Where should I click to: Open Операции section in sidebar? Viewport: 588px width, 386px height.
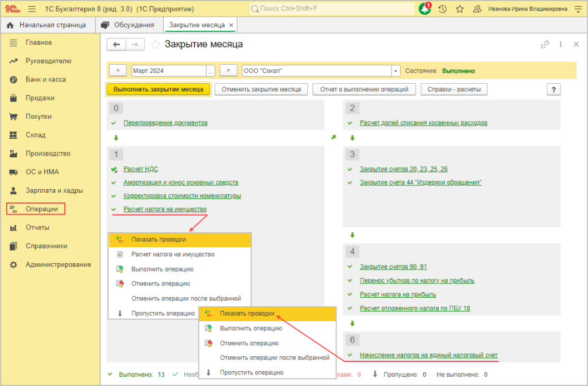pyautogui.click(x=41, y=209)
